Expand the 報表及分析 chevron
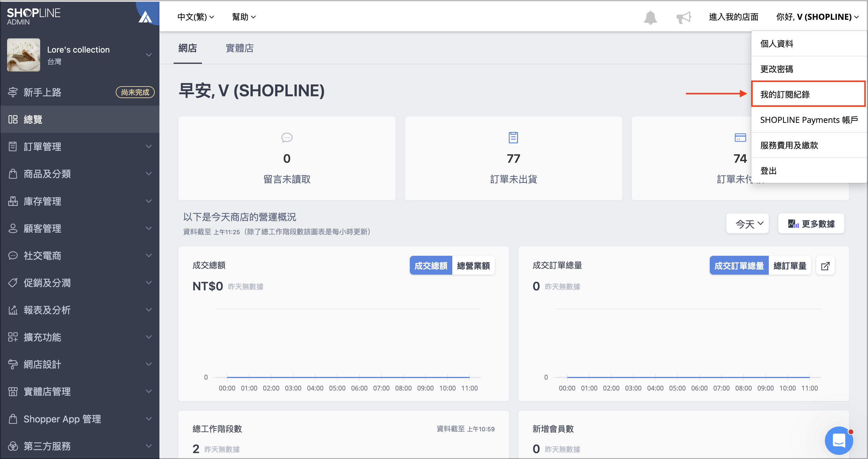868x459 pixels. (x=149, y=310)
